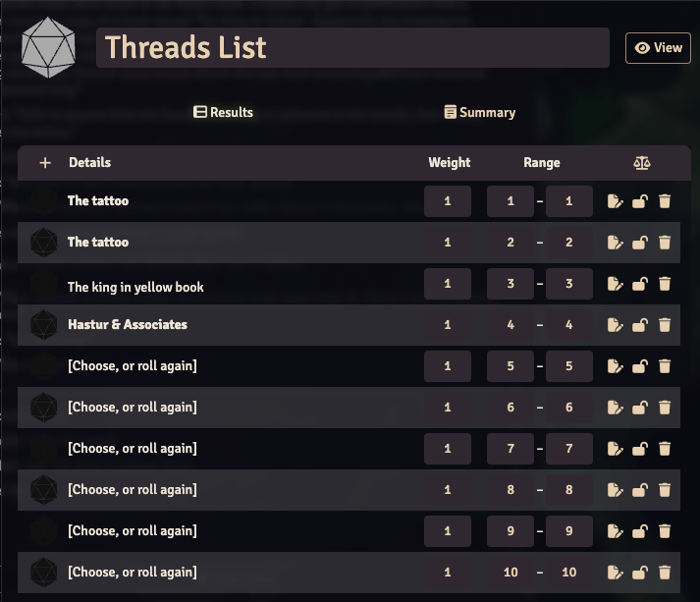Open edit icon for range 10 row
This screenshot has height=602, width=700.
(x=615, y=573)
